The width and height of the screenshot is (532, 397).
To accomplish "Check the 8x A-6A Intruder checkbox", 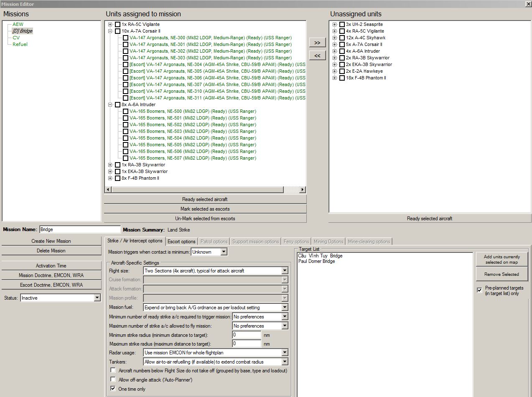I will pyautogui.click(x=117, y=104).
